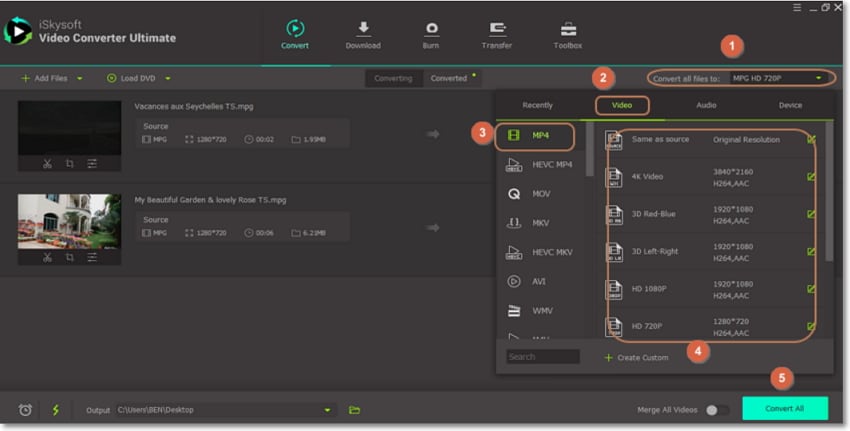Select the MP4 format
The image size is (850, 431).
[540, 136]
